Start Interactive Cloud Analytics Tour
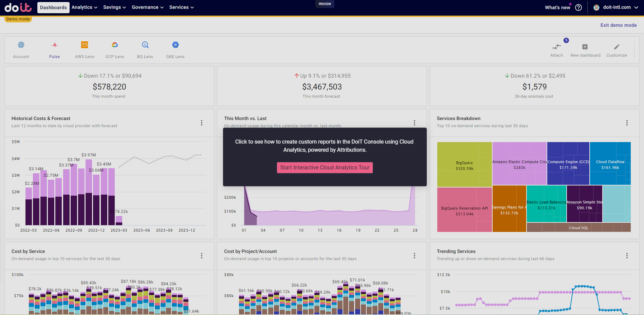 325,168
